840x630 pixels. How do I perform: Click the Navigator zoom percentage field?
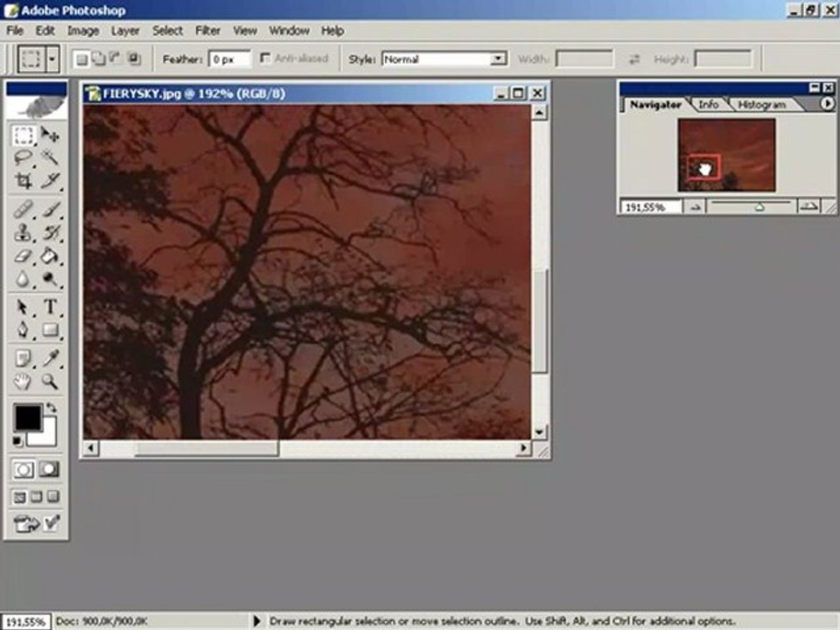651,206
